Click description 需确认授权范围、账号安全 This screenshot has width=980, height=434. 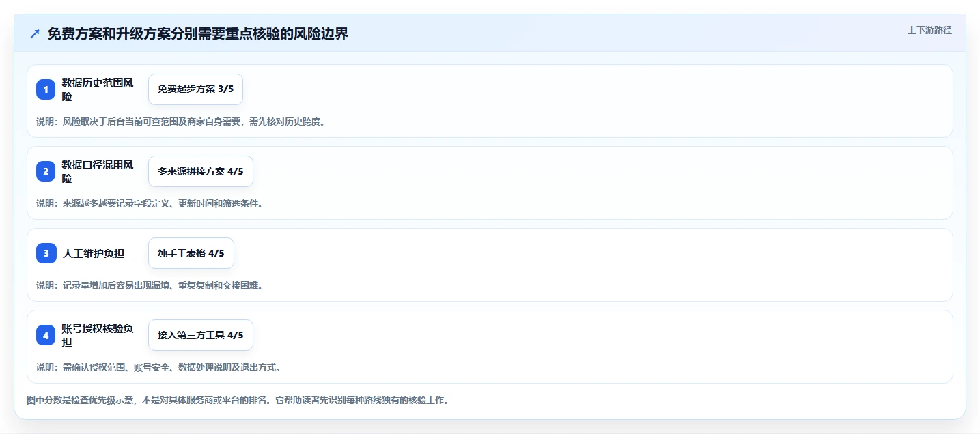(x=158, y=367)
